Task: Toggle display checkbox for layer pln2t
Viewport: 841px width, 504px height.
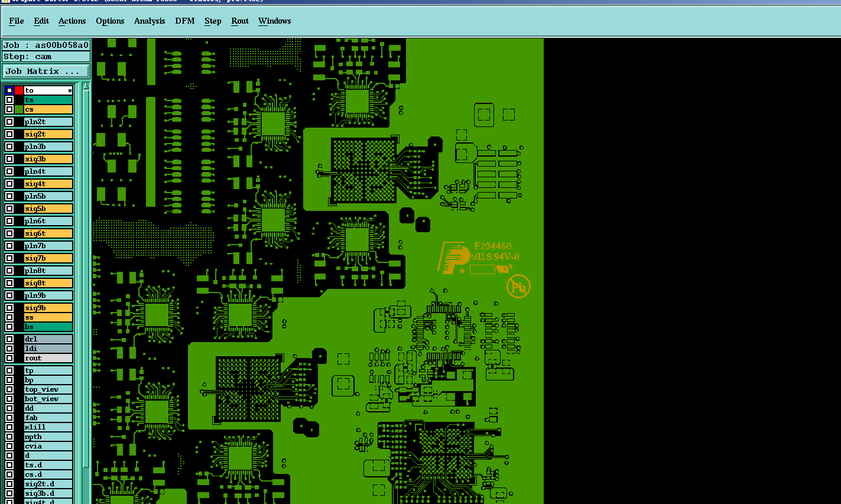Action: coord(9,122)
